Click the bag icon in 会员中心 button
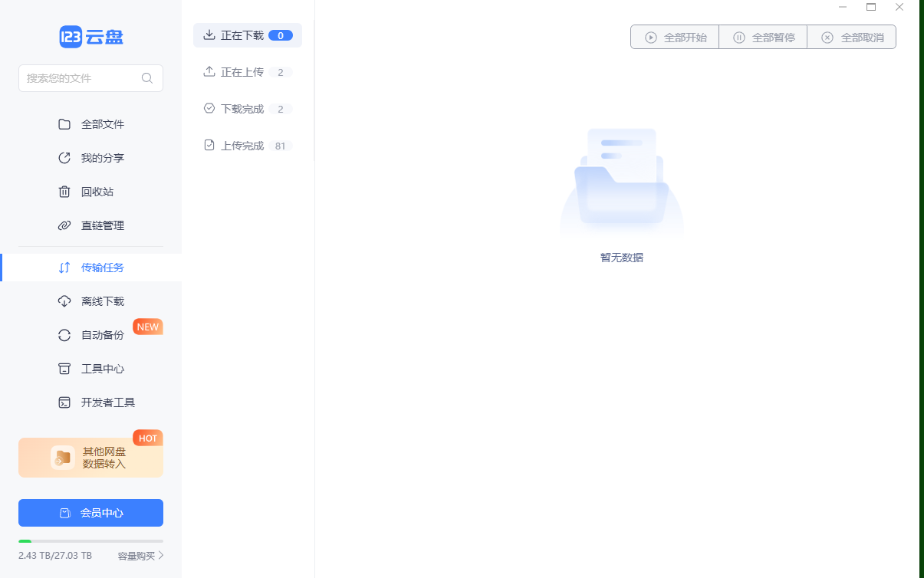 65,513
